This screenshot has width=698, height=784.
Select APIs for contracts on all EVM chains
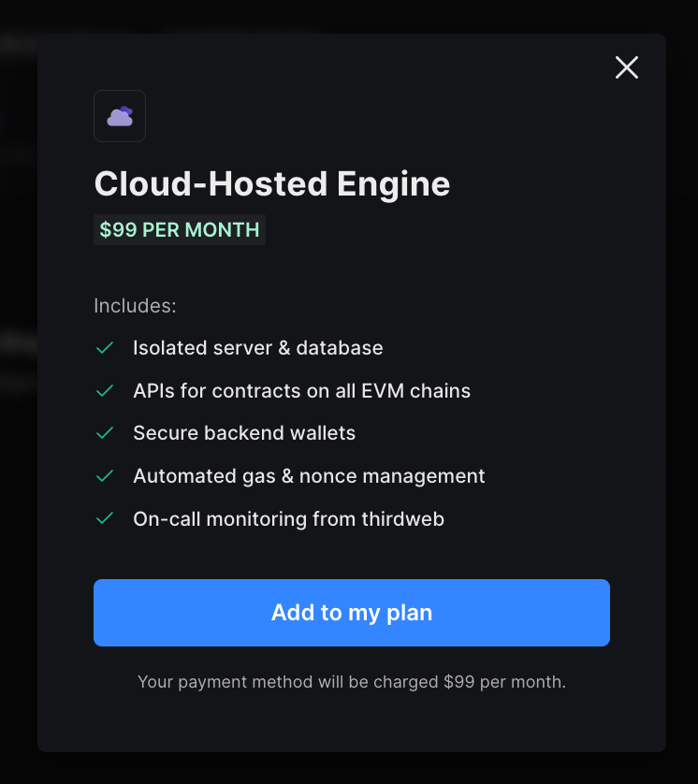[x=302, y=390]
